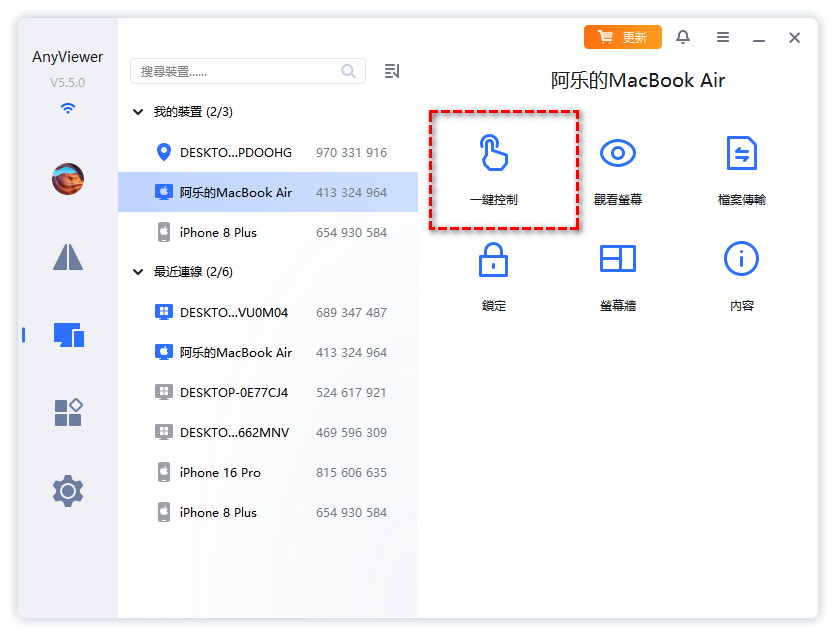This screenshot has width=836, height=636.
Task: Show 內容 info for the device
Action: point(741,260)
